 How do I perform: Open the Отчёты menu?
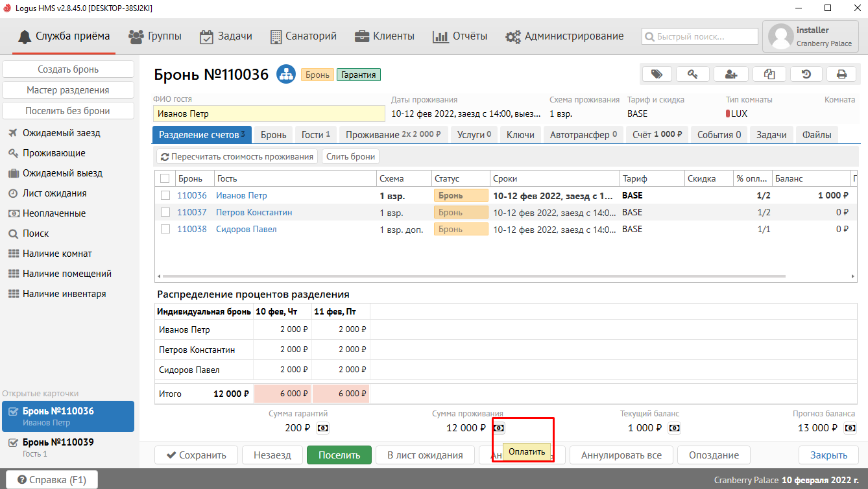pyautogui.click(x=460, y=36)
